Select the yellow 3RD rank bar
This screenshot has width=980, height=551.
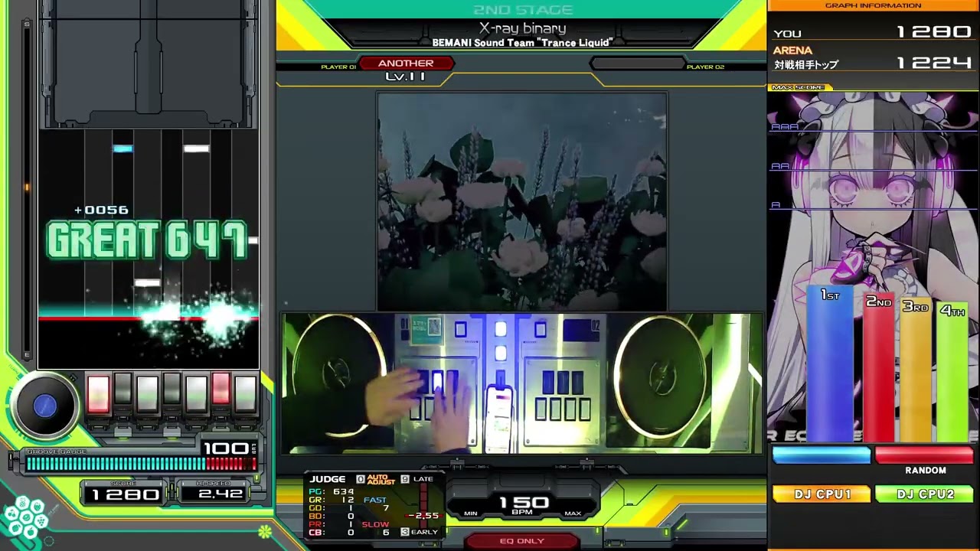(915, 369)
